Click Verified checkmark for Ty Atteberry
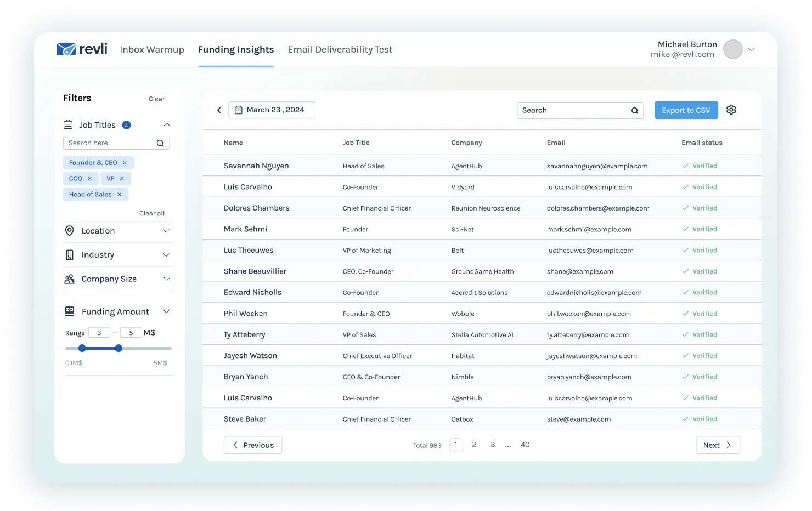Screen dimensions: 812x511 685,334
